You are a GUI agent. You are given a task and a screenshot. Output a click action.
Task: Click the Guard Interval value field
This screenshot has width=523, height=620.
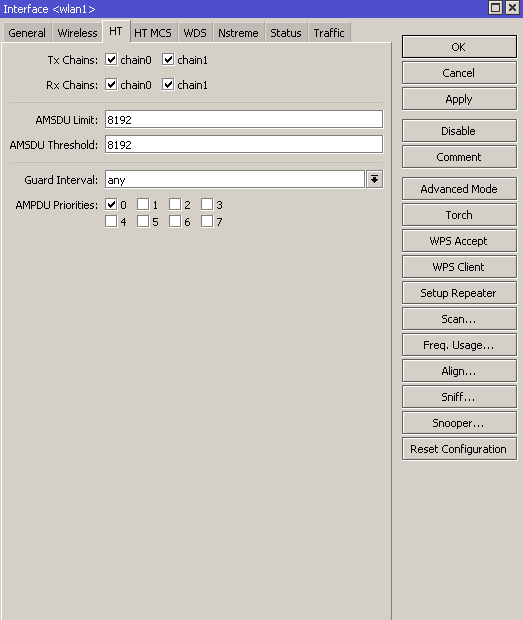(x=234, y=180)
